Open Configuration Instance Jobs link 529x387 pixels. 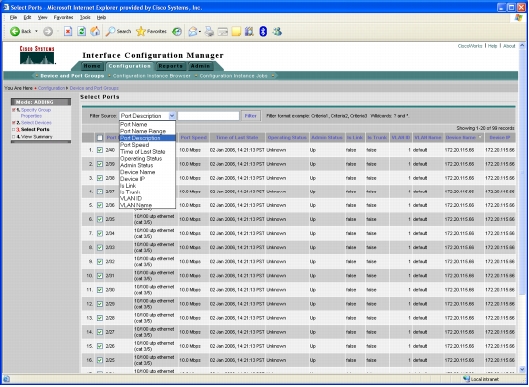[x=233, y=76]
